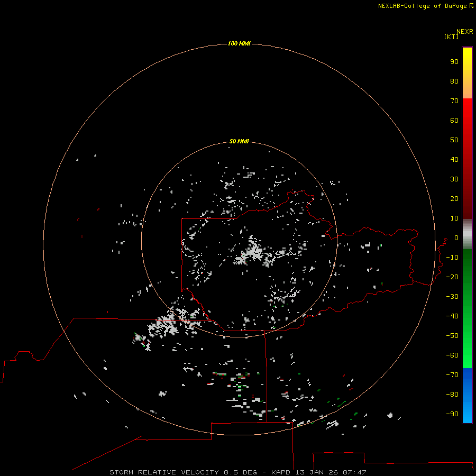Click the -40 value on the velocity scale

(452, 316)
